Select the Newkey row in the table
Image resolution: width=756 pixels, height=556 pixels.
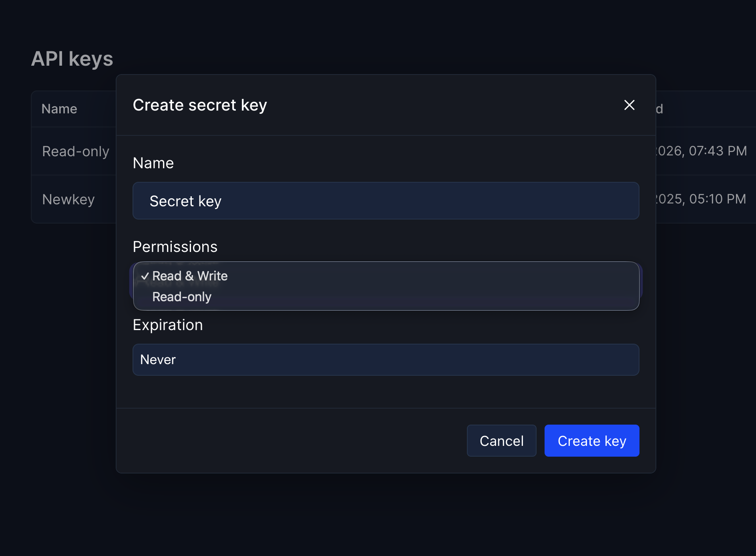click(x=68, y=199)
